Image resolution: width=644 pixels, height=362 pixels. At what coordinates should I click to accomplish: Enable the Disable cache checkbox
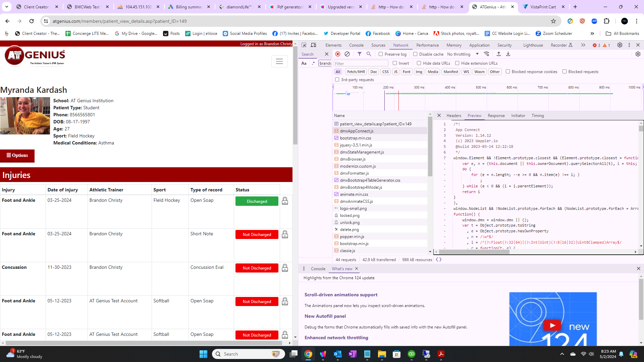click(415, 54)
